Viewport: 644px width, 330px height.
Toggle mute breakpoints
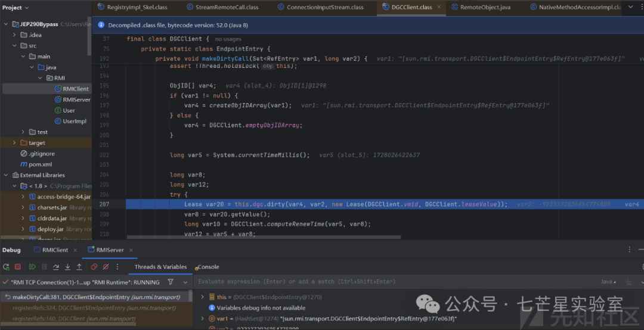[106, 267]
